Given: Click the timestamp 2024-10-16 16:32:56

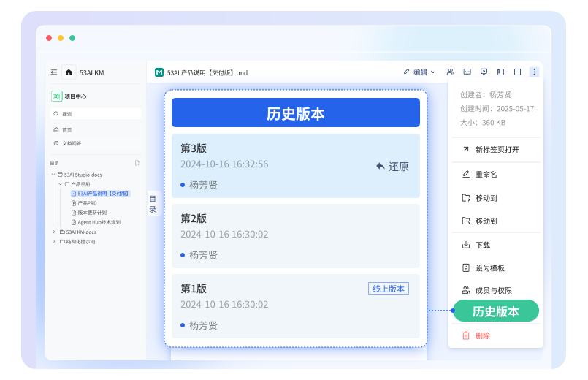Looking at the screenshot, I should point(224,164).
